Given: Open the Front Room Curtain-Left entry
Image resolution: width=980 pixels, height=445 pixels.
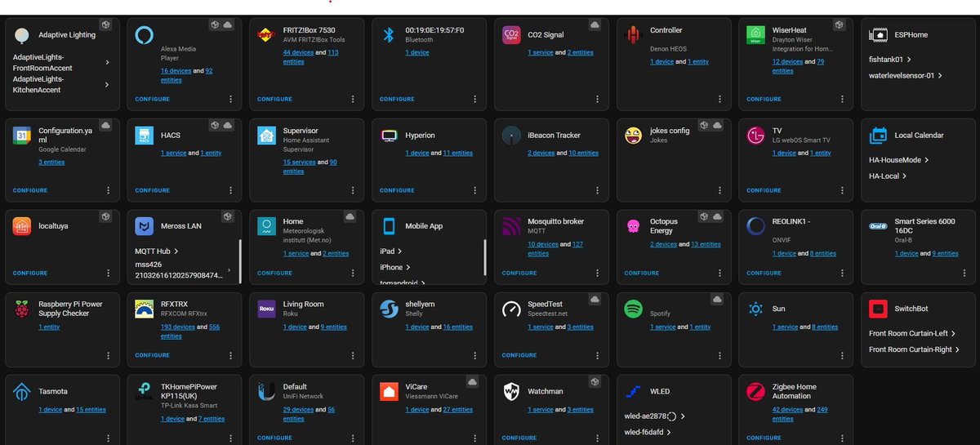Looking at the screenshot, I should [913, 334].
